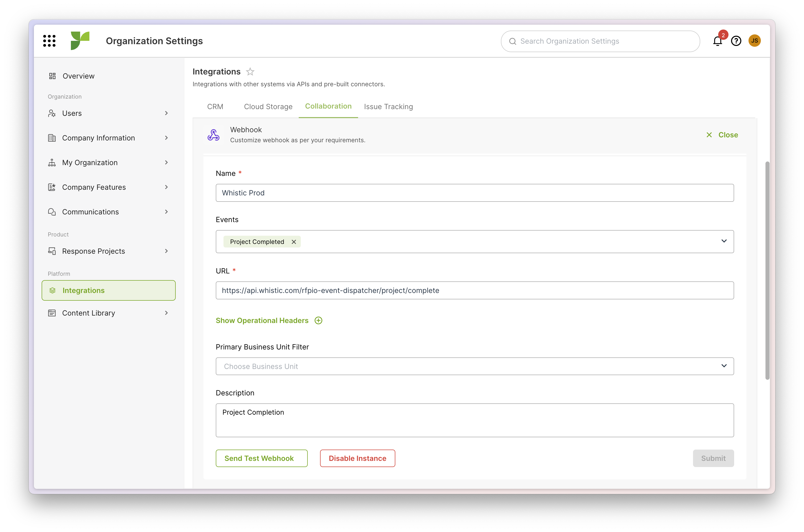Switch to the Cloud Storage tab
This screenshot has width=804, height=532.
tap(268, 107)
